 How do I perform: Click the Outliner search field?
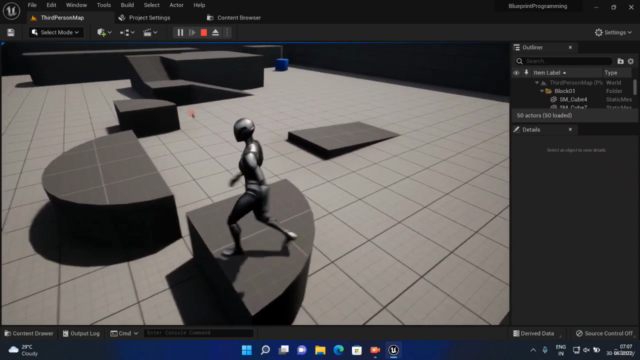point(564,61)
